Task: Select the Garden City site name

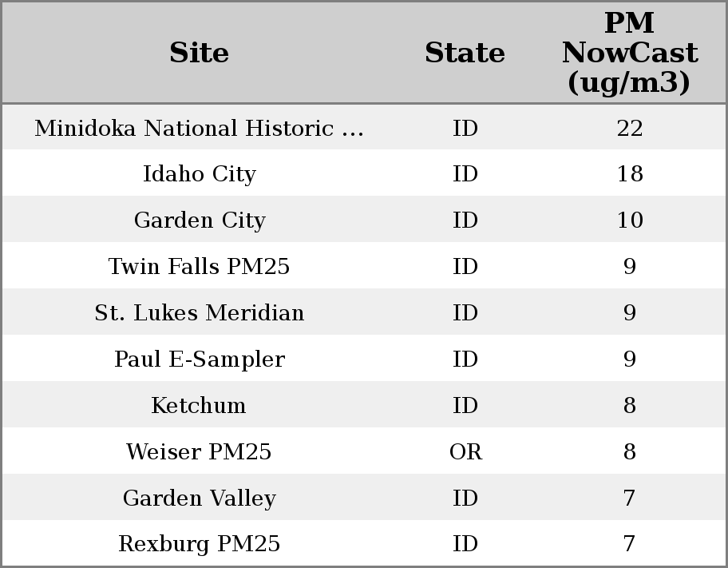Action: point(199,220)
